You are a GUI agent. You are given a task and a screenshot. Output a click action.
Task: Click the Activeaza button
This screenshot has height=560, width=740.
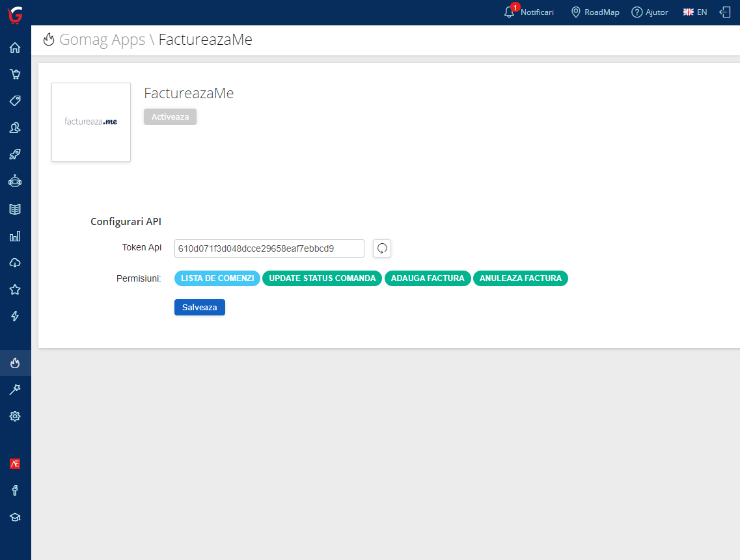tap(170, 117)
